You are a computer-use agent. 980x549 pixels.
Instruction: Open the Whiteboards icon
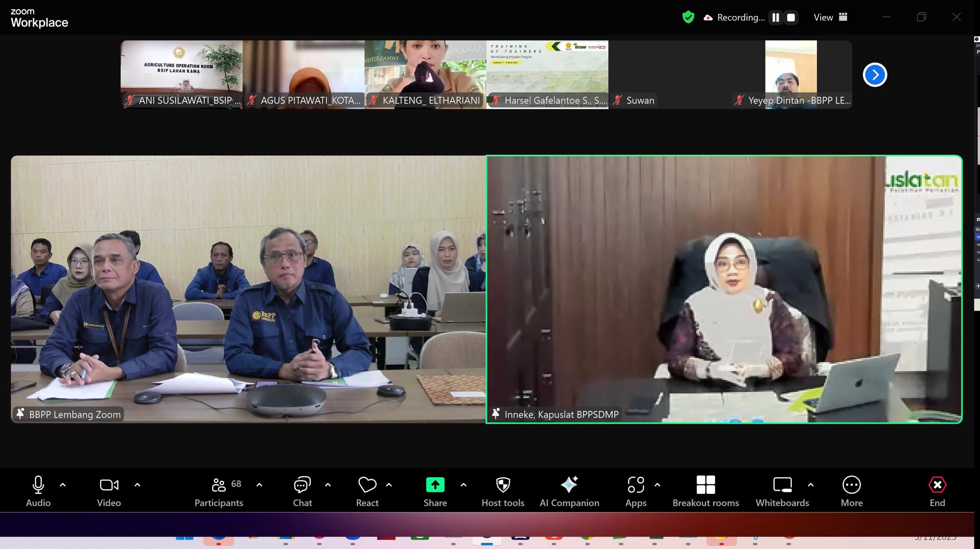coord(782,485)
